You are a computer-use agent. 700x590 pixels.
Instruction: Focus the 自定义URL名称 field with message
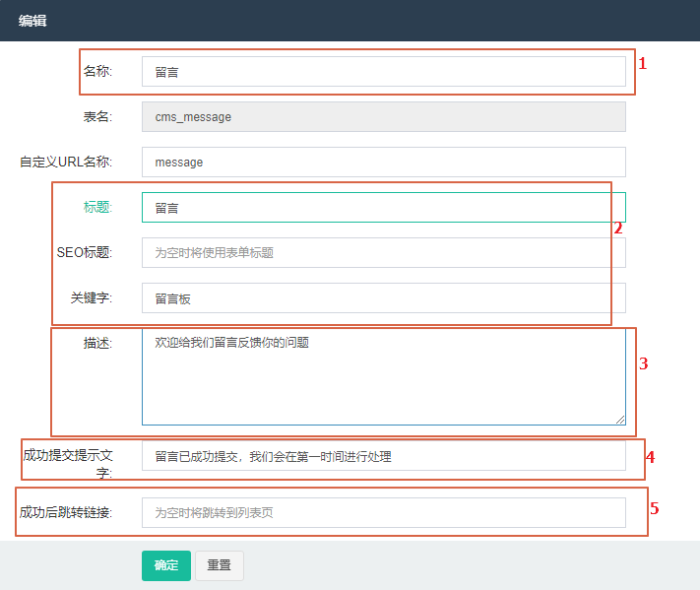[x=384, y=163]
